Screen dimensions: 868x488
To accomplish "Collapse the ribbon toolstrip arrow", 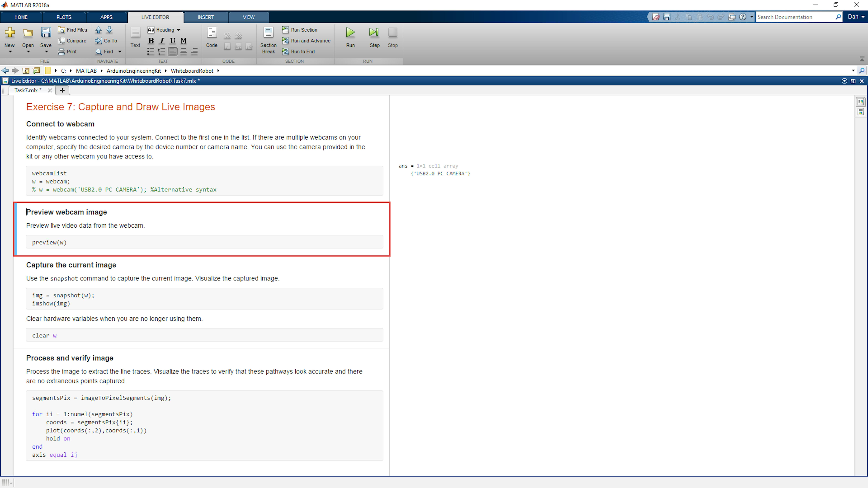I will (862, 59).
